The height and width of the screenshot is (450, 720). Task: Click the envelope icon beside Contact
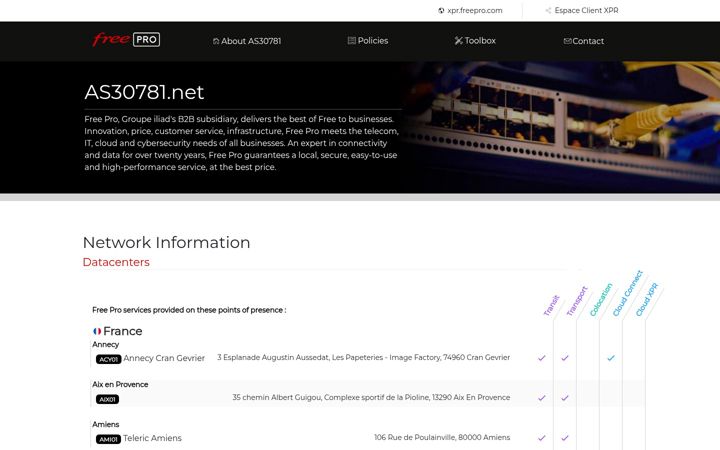[568, 41]
